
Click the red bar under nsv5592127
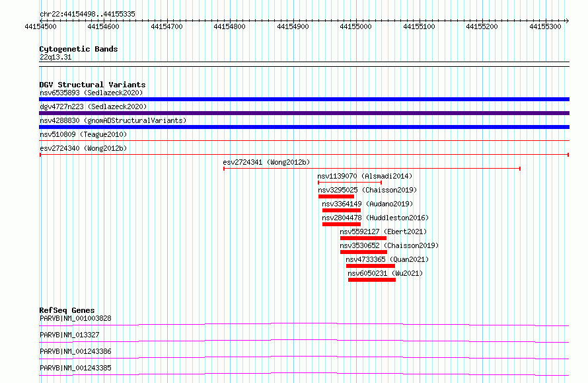point(363,238)
